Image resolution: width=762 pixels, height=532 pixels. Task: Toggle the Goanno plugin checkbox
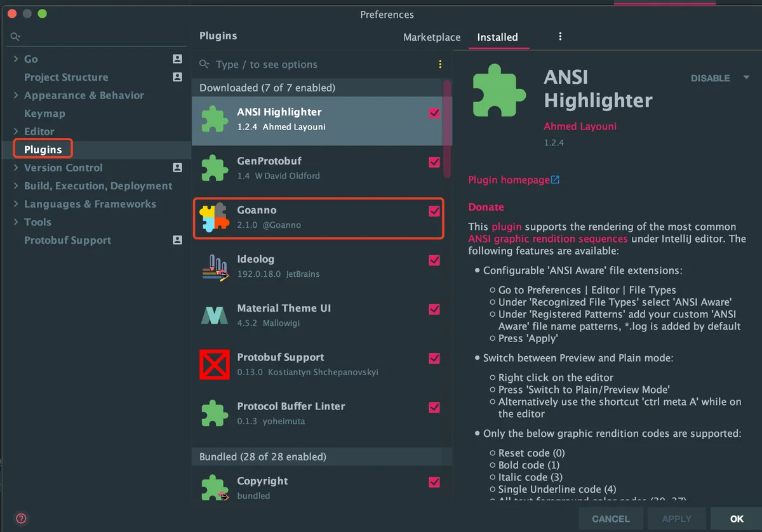[x=434, y=211]
